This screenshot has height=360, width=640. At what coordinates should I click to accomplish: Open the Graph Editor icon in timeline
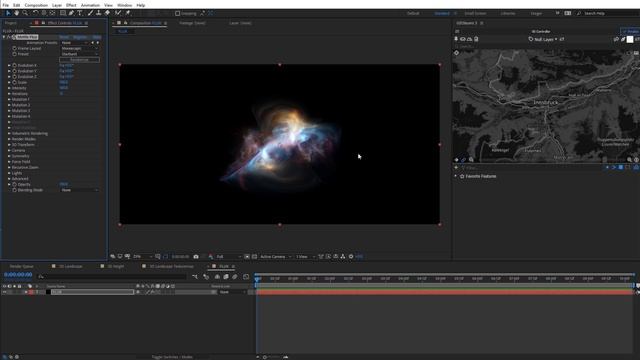(x=246, y=277)
